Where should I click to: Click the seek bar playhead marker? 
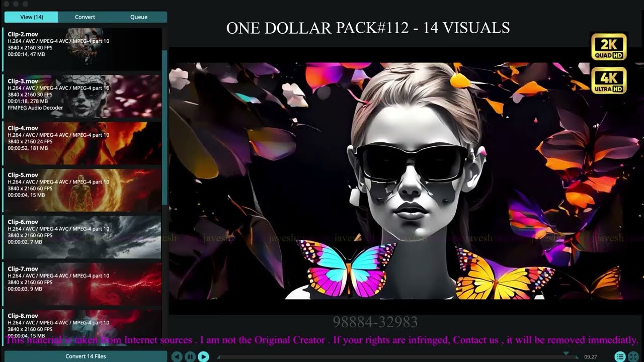click(566, 354)
